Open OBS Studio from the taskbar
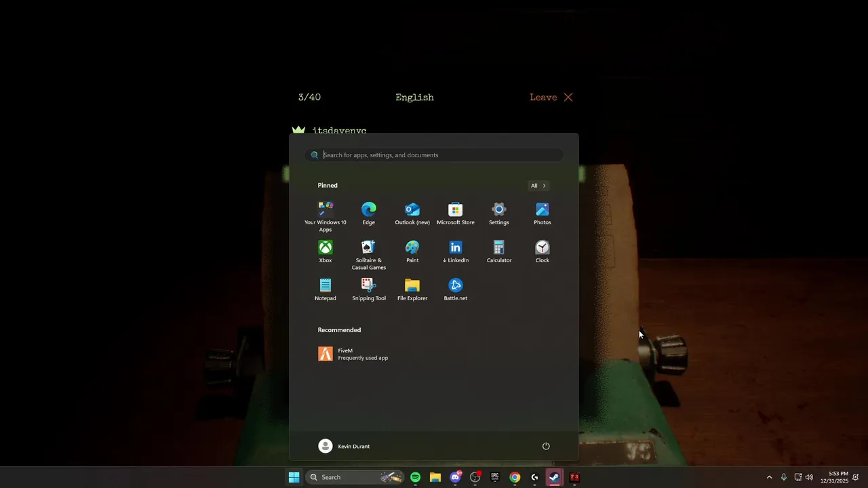Image resolution: width=868 pixels, height=488 pixels. click(x=475, y=477)
